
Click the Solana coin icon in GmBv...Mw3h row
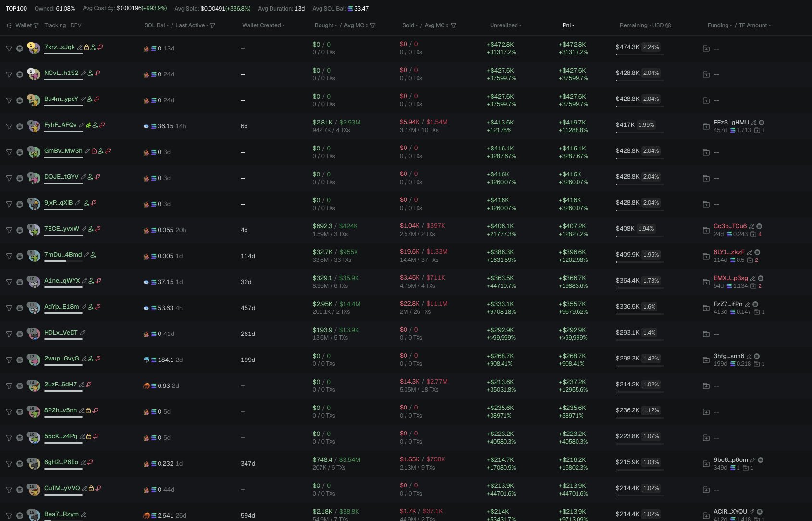point(20,152)
